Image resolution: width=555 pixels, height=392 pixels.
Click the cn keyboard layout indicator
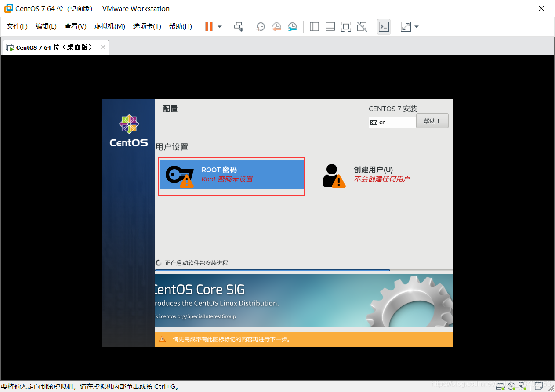coord(392,123)
